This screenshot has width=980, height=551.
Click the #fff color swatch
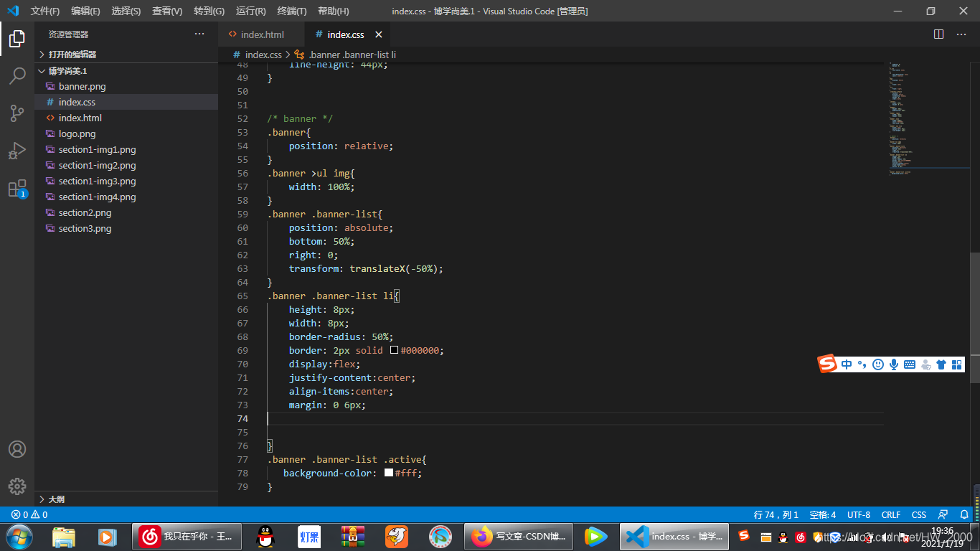(389, 473)
